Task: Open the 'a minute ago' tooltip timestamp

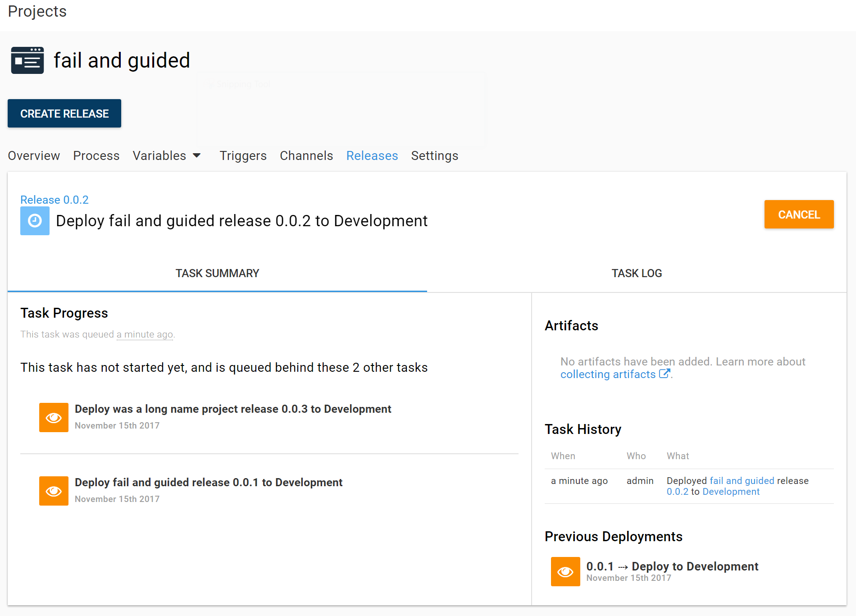Action: click(x=145, y=334)
